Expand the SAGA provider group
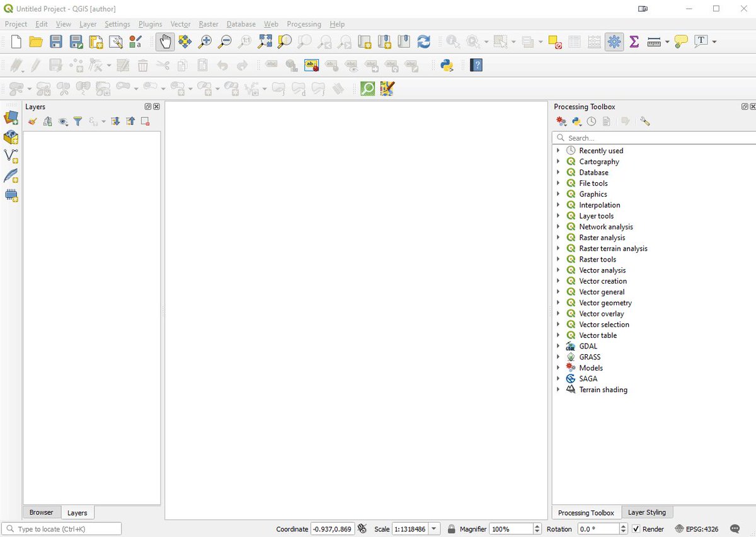This screenshot has height=537, width=756. [558, 379]
